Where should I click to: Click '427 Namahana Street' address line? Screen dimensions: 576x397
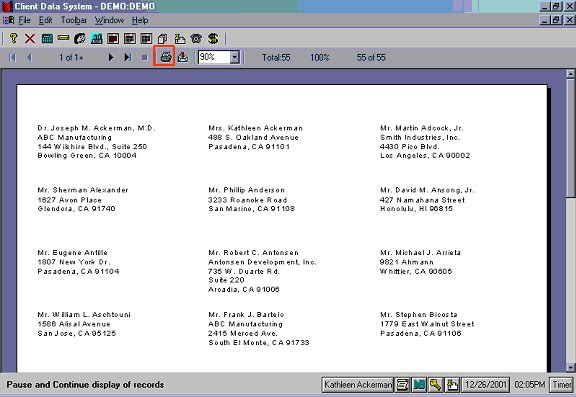(422, 200)
